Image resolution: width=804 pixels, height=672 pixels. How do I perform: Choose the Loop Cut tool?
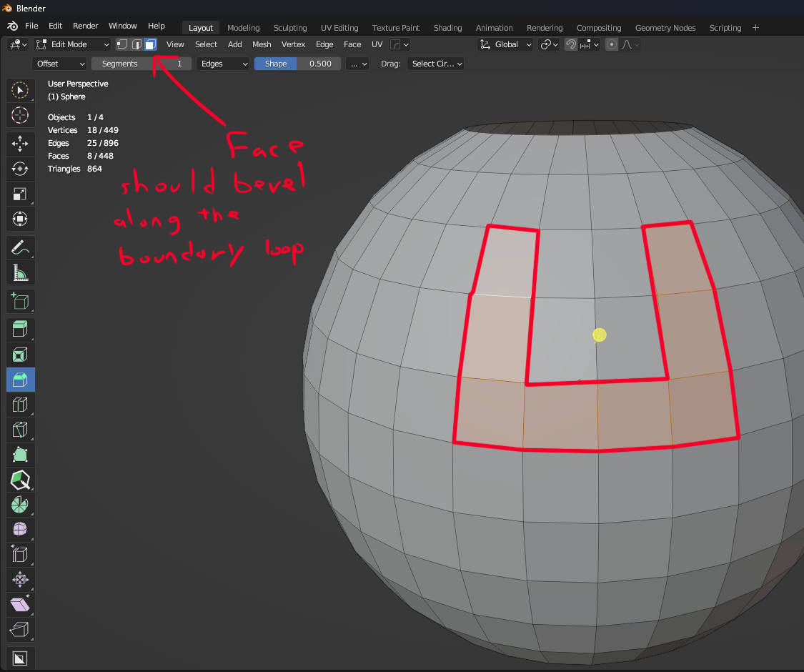coord(20,405)
